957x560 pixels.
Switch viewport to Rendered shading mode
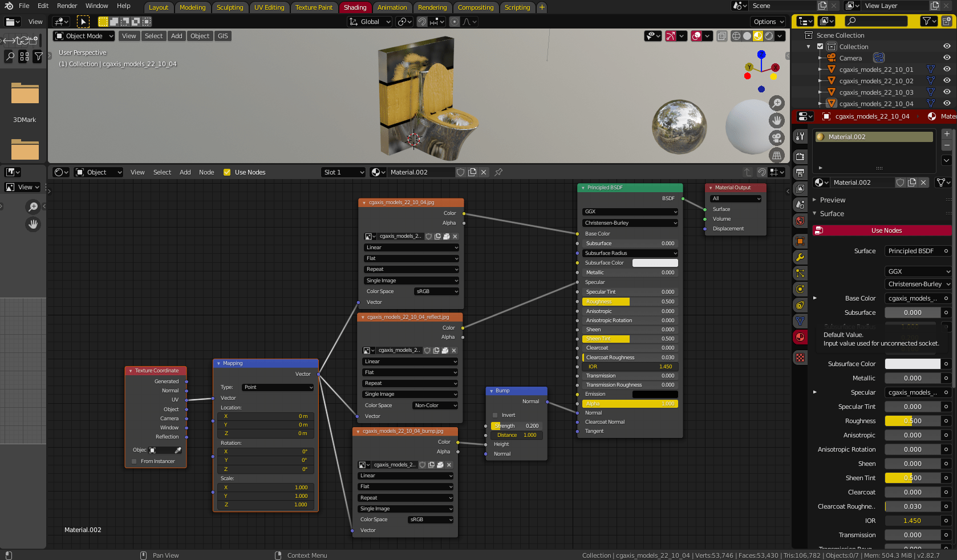coord(769,35)
